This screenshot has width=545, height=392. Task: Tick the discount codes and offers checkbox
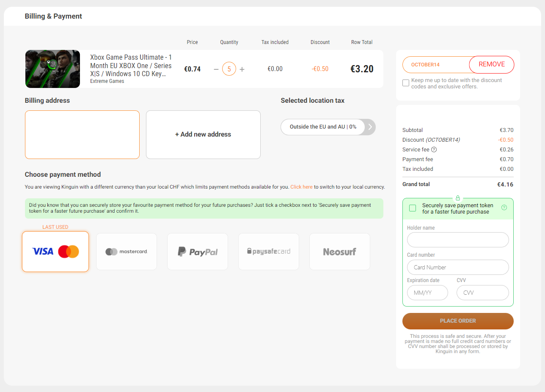click(406, 83)
